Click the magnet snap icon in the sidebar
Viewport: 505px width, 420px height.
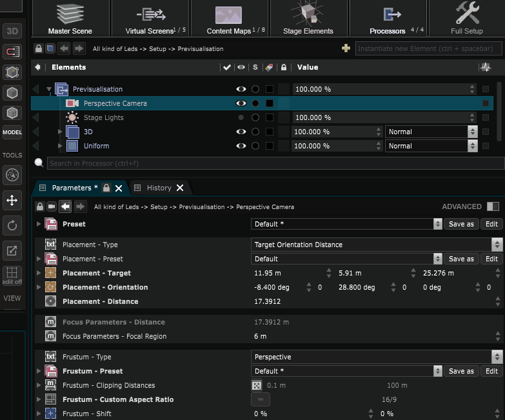tap(12, 52)
